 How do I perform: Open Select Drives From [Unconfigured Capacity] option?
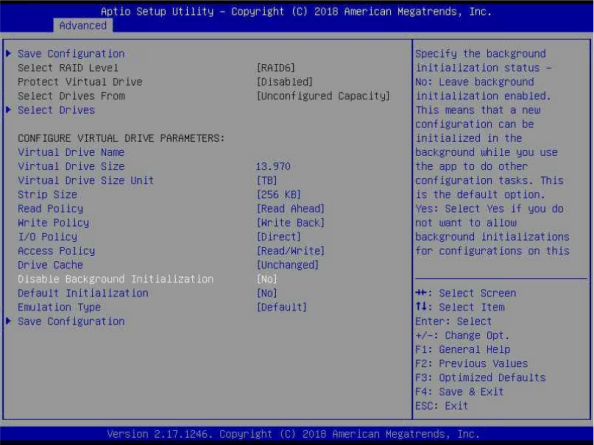point(323,96)
